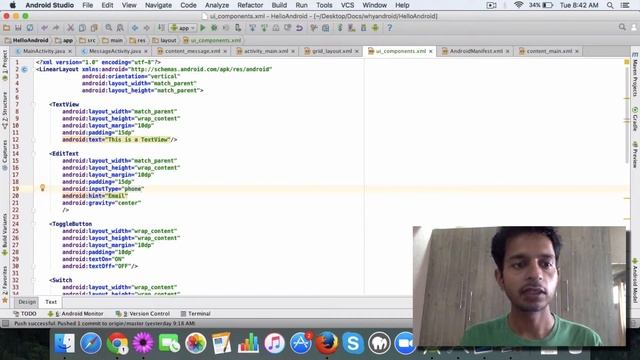The height and width of the screenshot is (360, 640).
Task: Click the layout breadcrumb folder
Action: 164,40
